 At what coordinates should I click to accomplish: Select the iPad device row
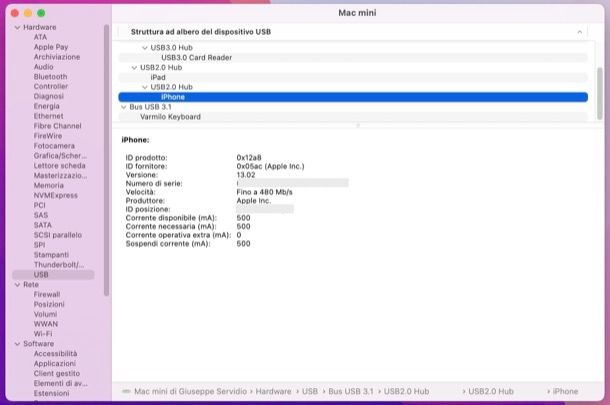353,77
